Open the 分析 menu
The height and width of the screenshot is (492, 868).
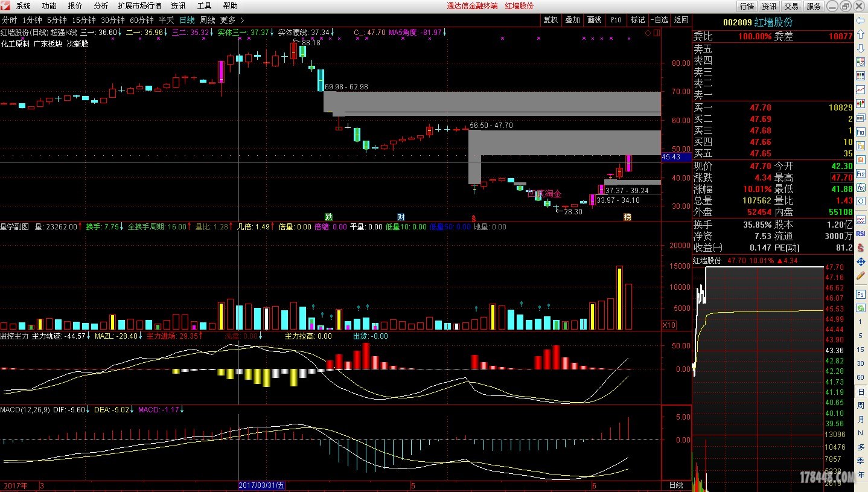pyautogui.click(x=101, y=6)
